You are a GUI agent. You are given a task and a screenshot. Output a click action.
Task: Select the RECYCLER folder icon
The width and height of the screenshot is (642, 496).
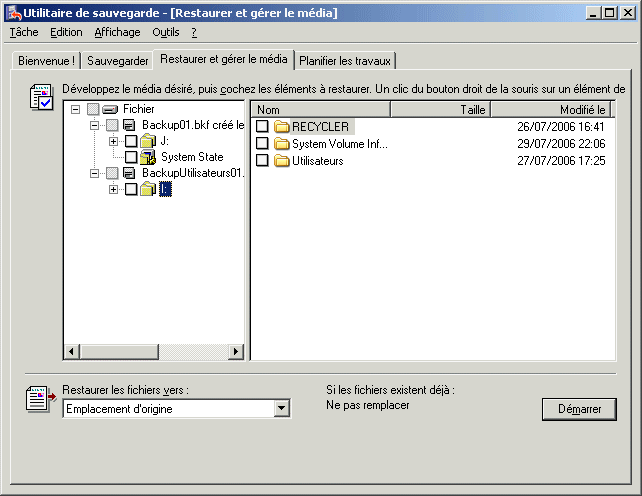click(281, 127)
